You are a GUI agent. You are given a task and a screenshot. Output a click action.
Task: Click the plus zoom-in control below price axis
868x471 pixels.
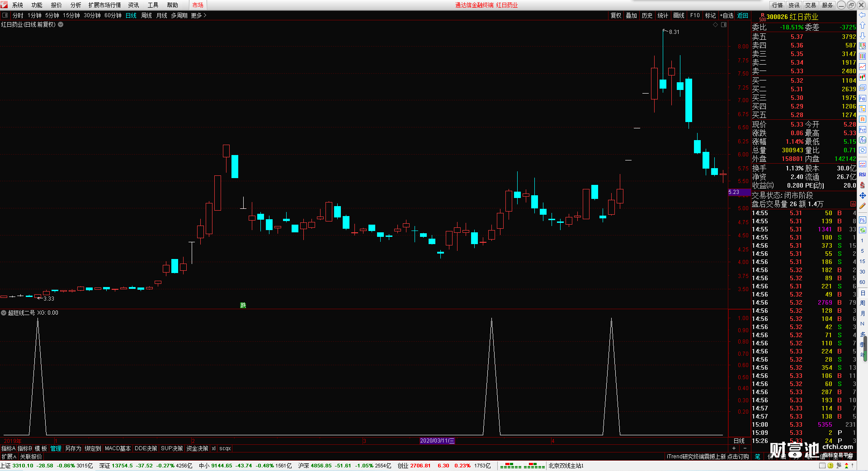click(x=734, y=448)
